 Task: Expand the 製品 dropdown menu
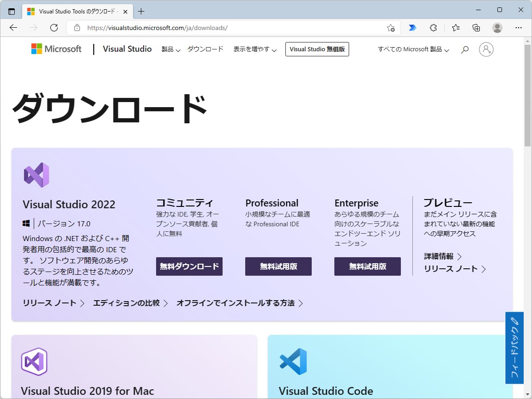pos(170,49)
